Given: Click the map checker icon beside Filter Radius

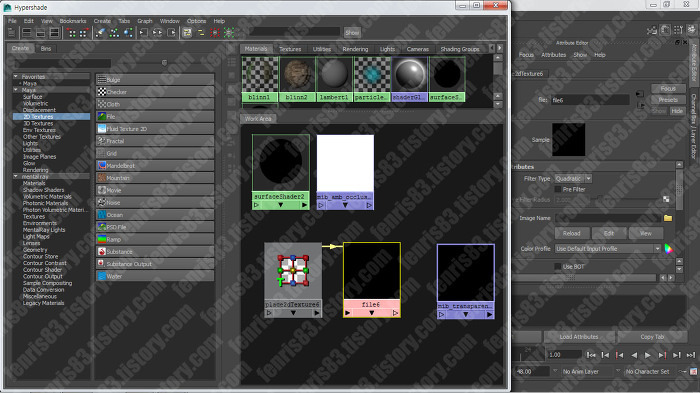Looking at the screenshot, I should click(666, 199).
